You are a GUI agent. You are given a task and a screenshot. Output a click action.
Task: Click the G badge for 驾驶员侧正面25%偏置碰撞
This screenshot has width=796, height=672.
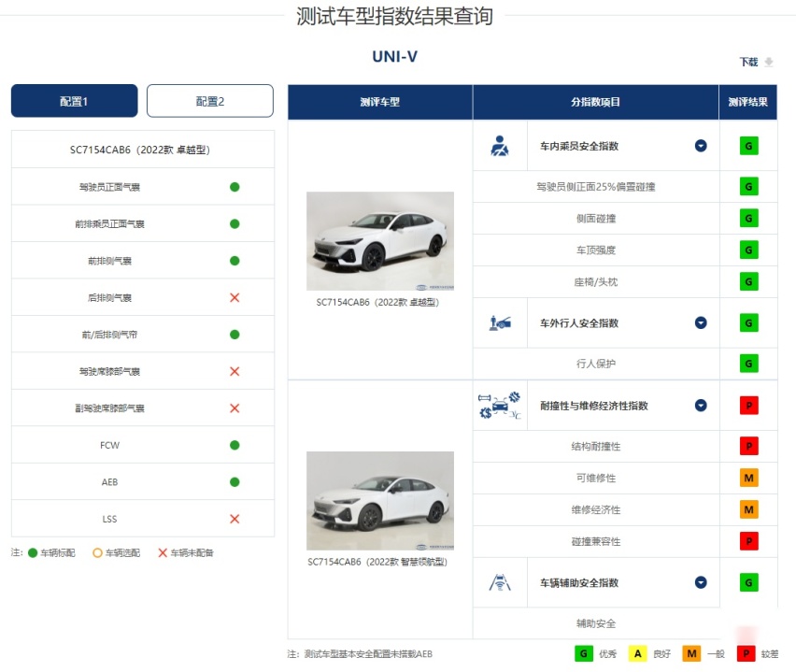coord(748,186)
